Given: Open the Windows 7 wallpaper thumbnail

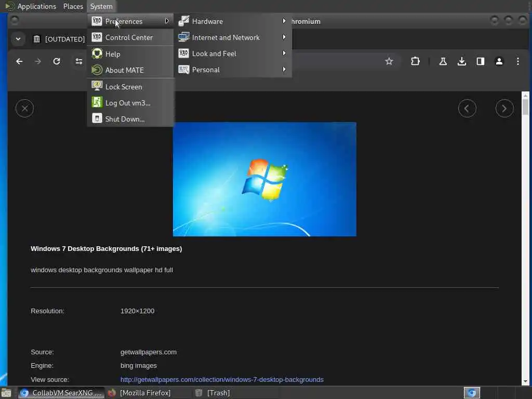Looking at the screenshot, I should point(264,179).
